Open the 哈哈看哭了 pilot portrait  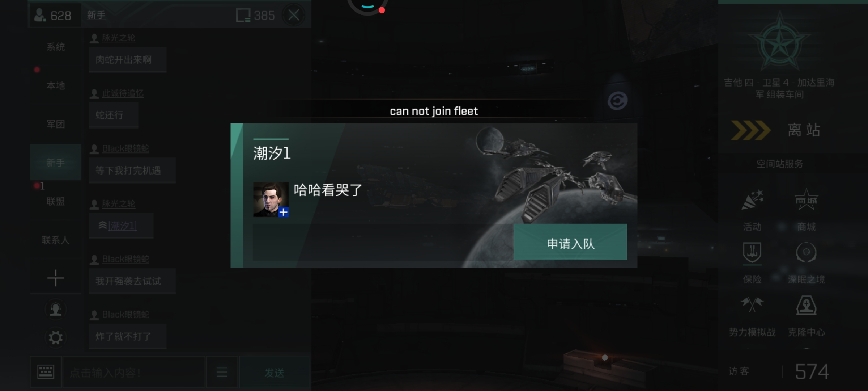pyautogui.click(x=271, y=199)
